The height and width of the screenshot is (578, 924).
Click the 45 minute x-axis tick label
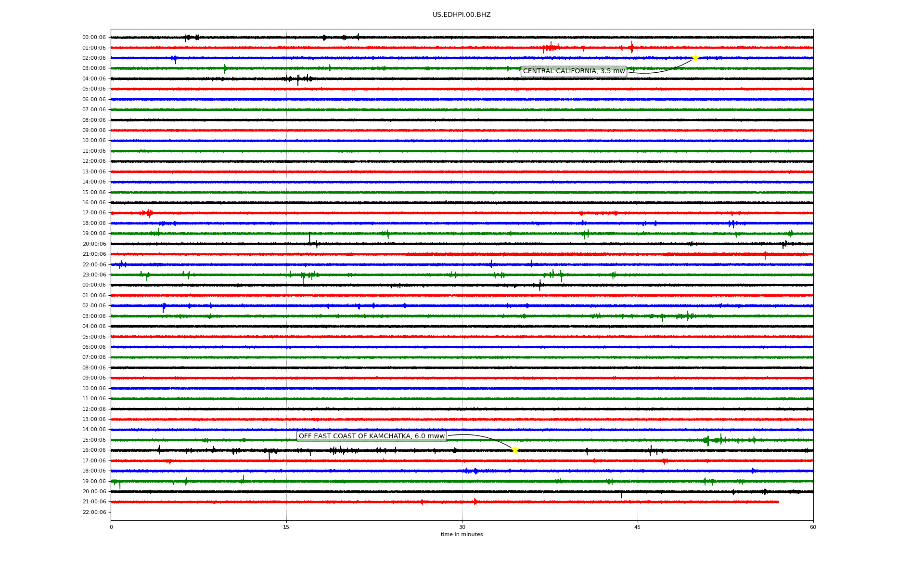click(638, 527)
